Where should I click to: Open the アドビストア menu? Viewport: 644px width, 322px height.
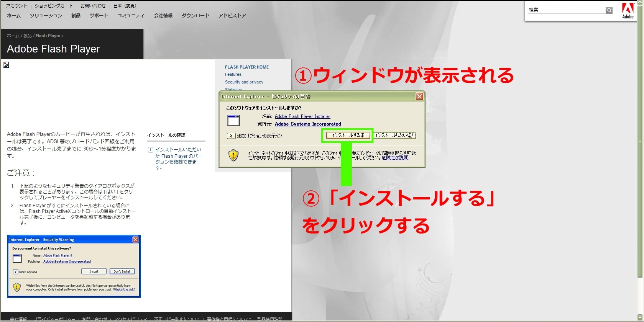click(232, 16)
